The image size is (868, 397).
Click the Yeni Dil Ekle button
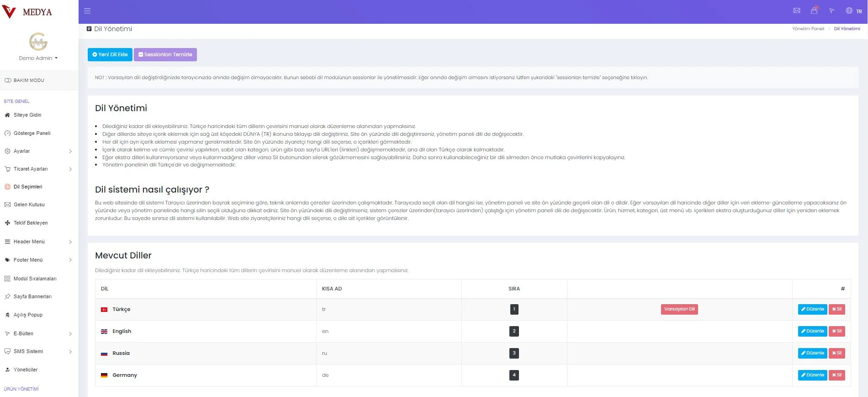click(x=110, y=54)
